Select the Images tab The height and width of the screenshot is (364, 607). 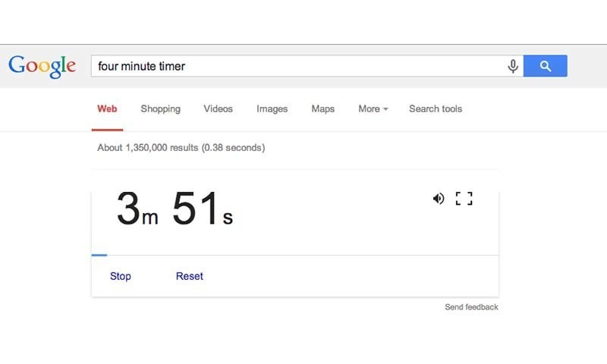pos(272,109)
